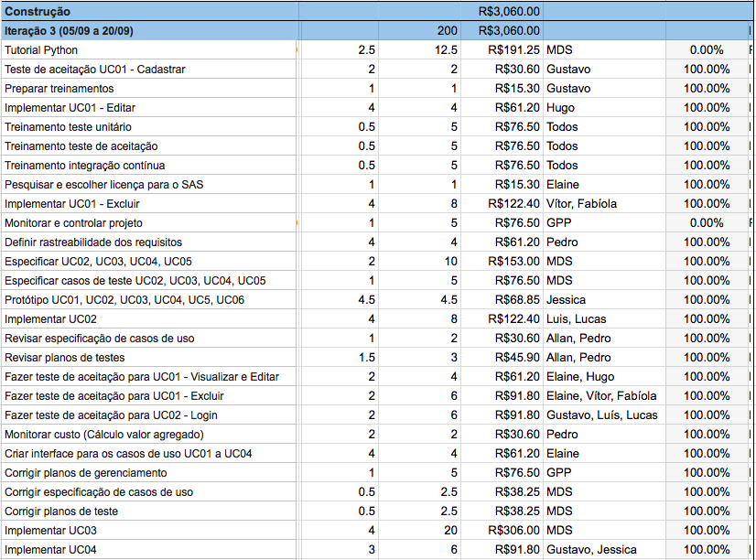
Task: Click assignee cell 'Vítor, Fabíola'
Action: coord(605,204)
